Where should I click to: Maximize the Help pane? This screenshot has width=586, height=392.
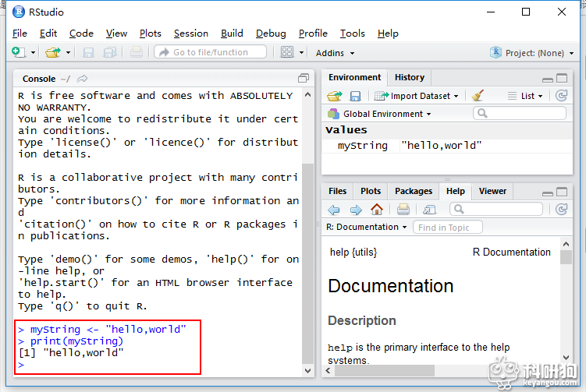click(x=562, y=192)
